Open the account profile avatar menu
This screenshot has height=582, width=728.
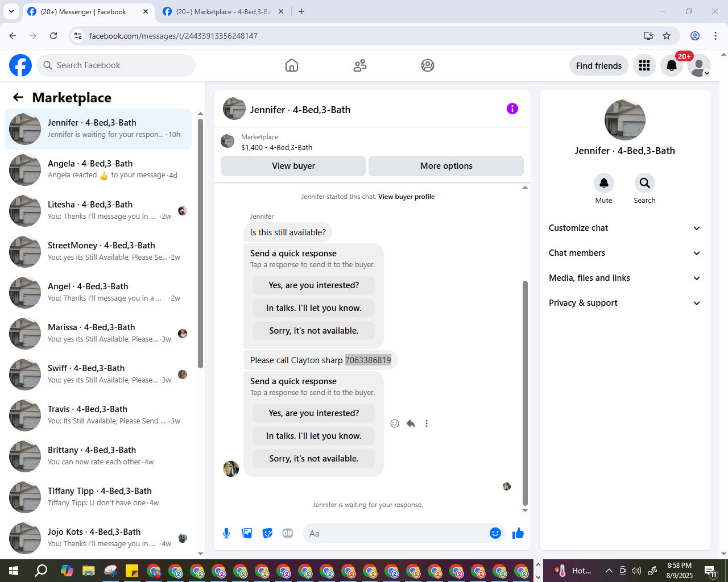click(699, 65)
